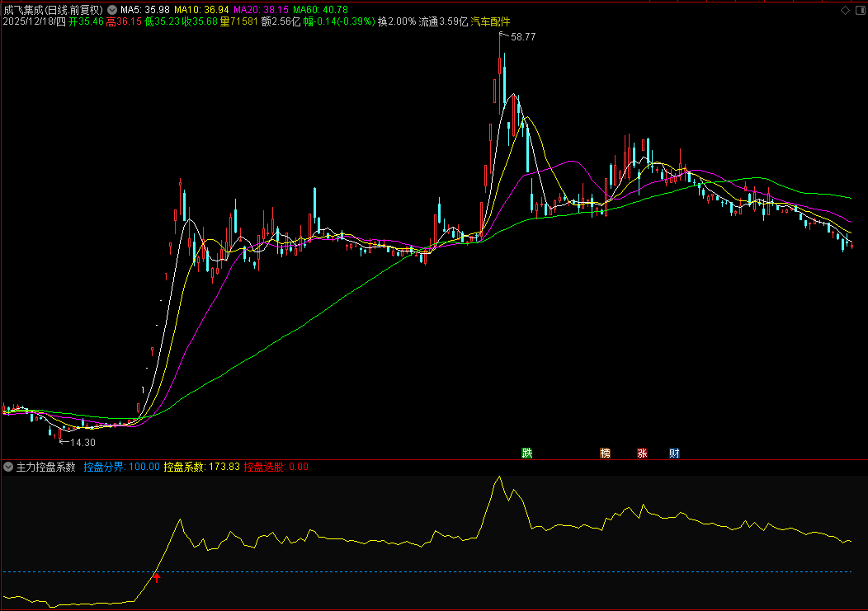
Task: Click the MA60: 40.78 label
Action: (320, 10)
